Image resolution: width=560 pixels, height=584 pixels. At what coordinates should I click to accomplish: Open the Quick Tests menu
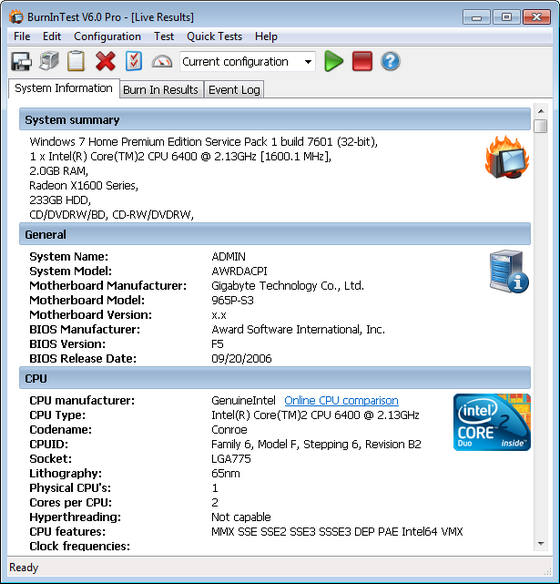tap(214, 36)
